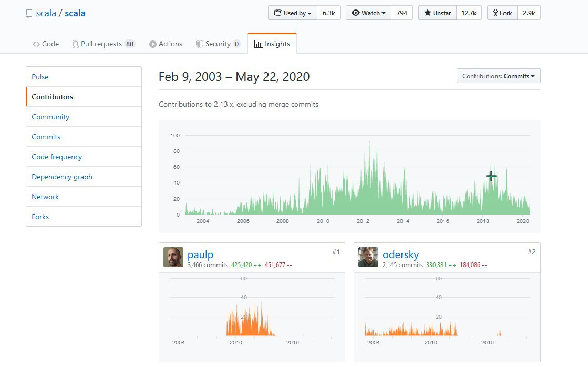View the 794 watchers count

(401, 13)
